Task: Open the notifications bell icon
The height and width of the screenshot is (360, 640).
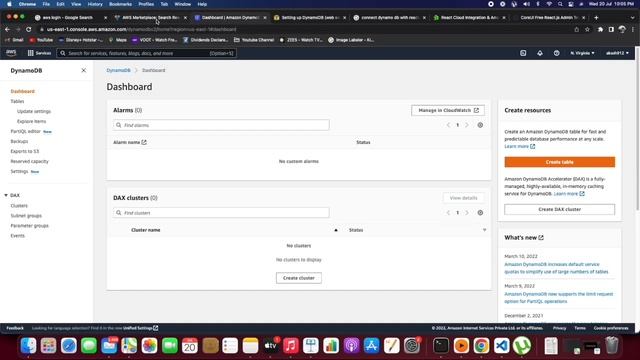Action: pyautogui.click(x=540, y=53)
